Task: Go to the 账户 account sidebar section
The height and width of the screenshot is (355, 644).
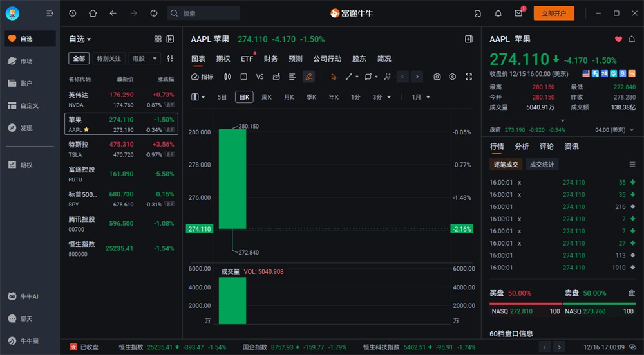Action: (30, 83)
